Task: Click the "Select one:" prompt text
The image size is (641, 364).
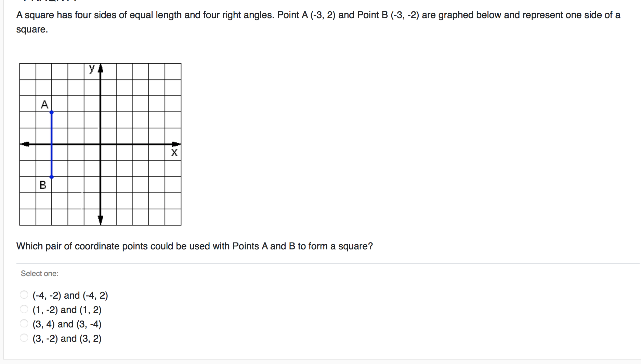Action: point(40,273)
